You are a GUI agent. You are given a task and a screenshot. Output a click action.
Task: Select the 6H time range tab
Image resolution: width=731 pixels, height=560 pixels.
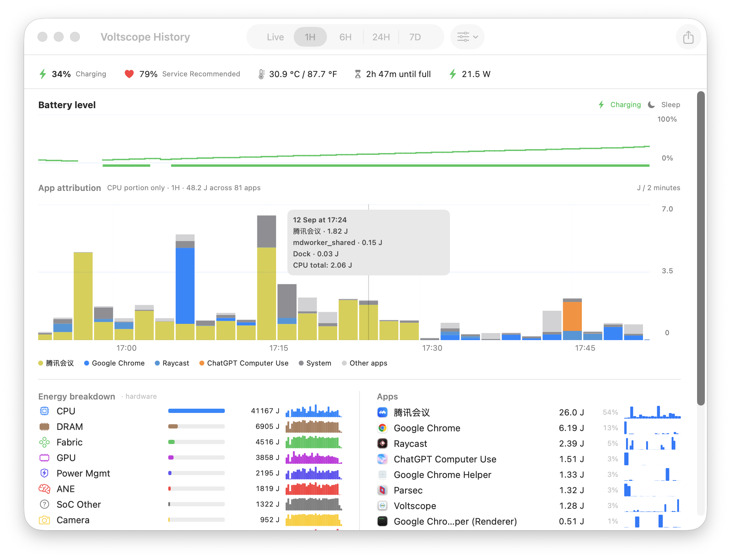point(345,37)
